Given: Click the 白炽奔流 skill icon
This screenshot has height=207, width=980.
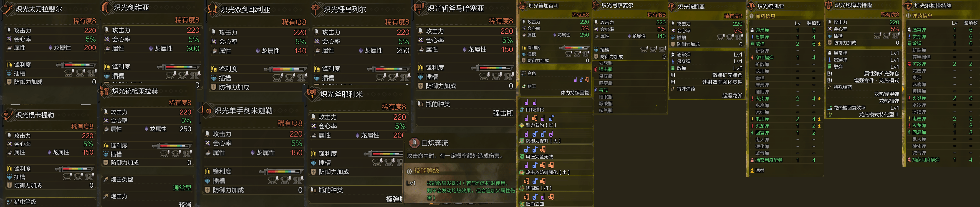Looking at the screenshot, I should (x=414, y=143).
